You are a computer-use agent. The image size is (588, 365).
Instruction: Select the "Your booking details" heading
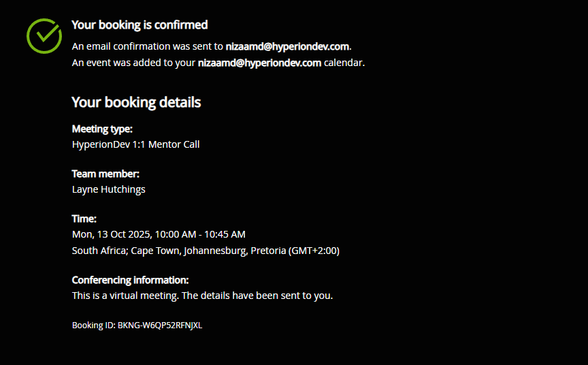pos(136,103)
